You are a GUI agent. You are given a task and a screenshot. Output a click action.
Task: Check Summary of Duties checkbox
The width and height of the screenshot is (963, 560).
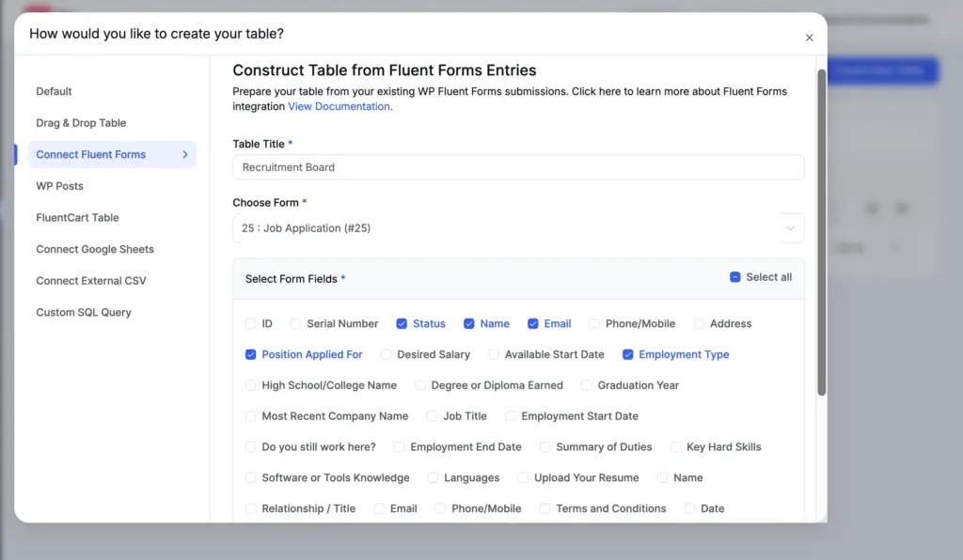pos(545,447)
